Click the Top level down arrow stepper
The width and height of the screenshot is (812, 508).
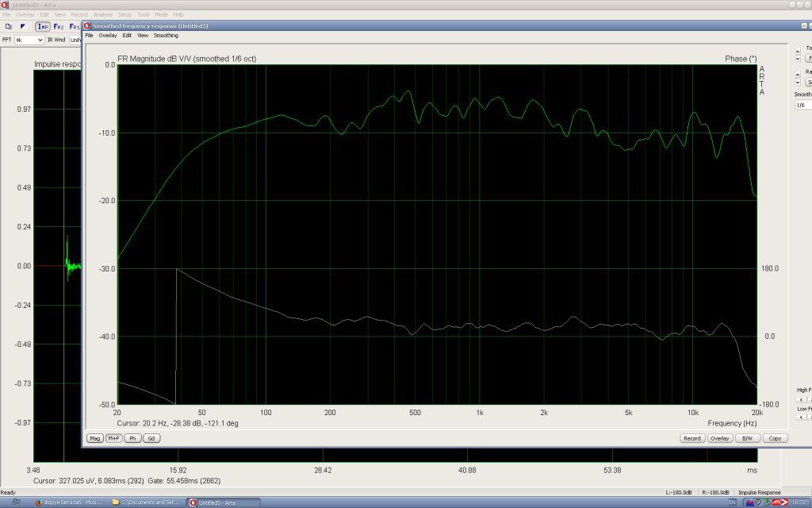798,59
